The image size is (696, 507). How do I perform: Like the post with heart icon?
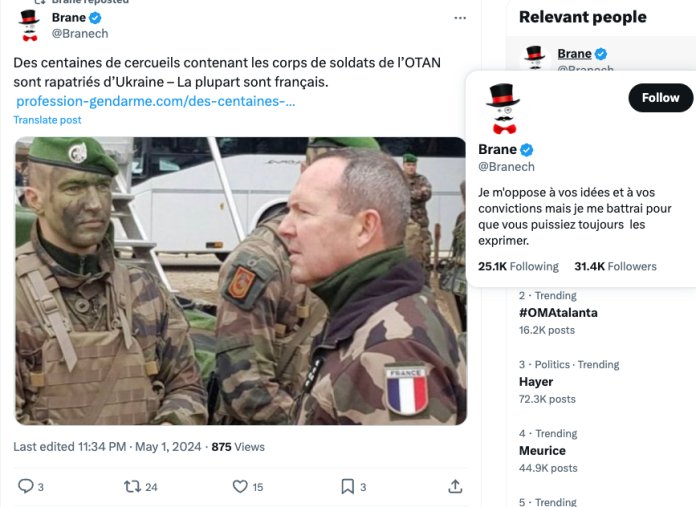click(x=240, y=487)
